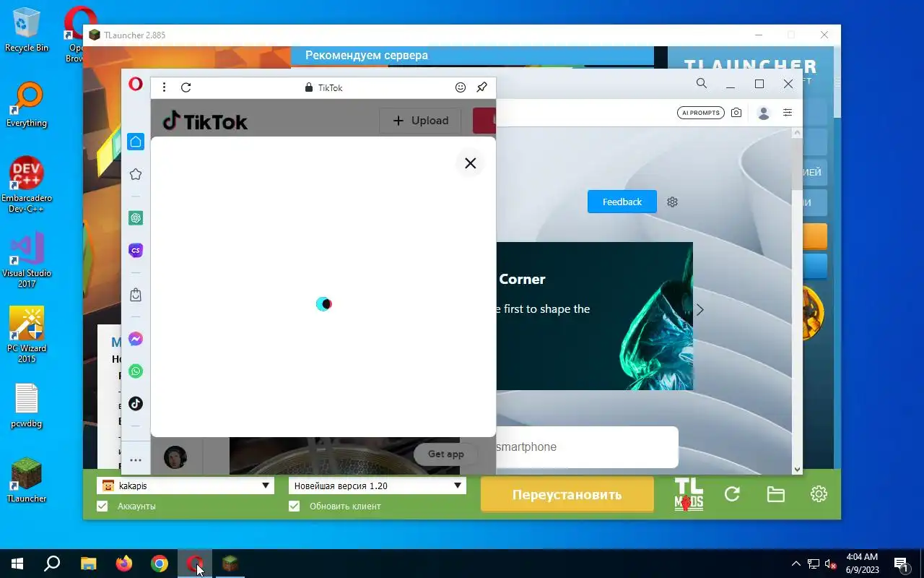Go to Opera sidebar home icon
The width and height of the screenshot is (924, 578).
tap(136, 142)
